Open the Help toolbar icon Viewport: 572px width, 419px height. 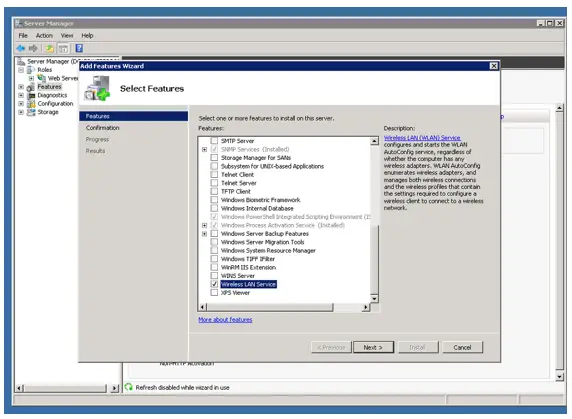click(x=79, y=48)
